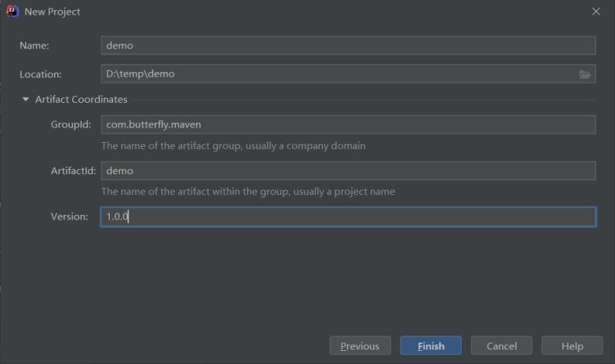Viewport: 615px width, 364px height.
Task: Cancel the new project creation
Action: click(x=501, y=346)
